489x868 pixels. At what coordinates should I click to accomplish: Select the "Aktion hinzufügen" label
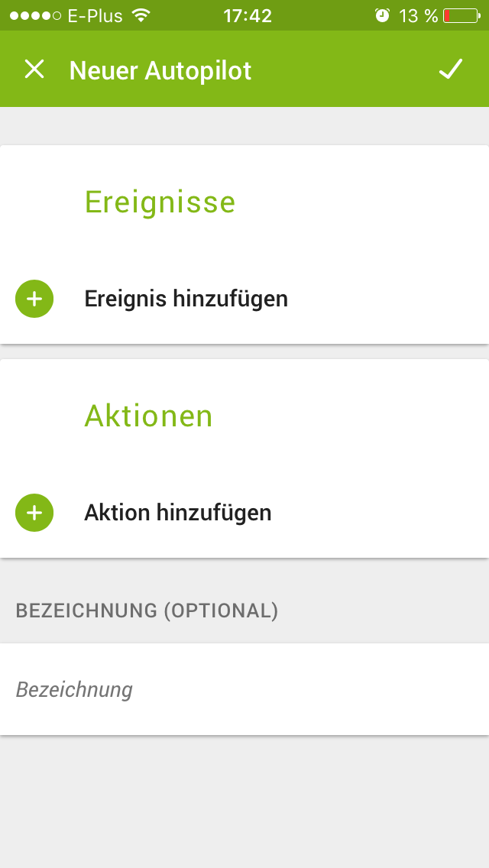pyautogui.click(x=177, y=512)
